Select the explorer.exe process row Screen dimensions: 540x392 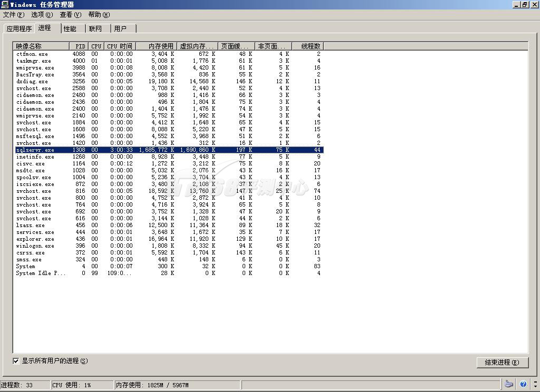(x=169, y=239)
